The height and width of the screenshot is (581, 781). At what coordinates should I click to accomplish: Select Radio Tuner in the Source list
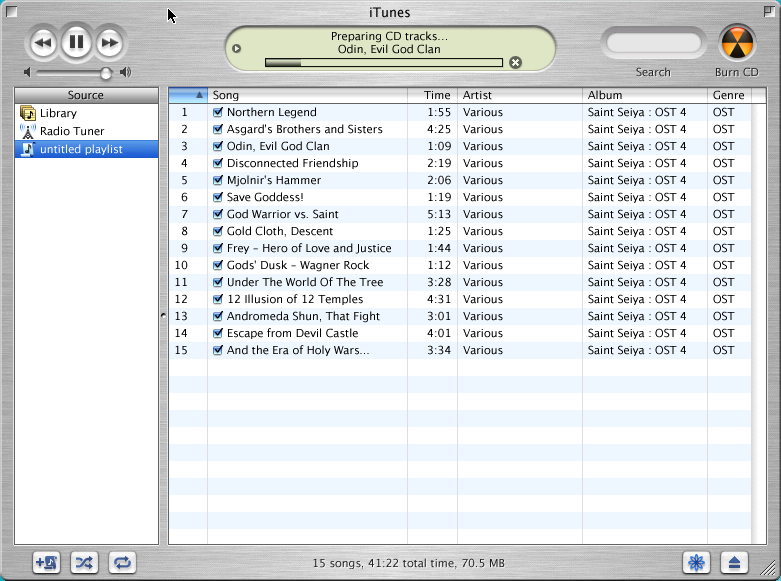87,131
